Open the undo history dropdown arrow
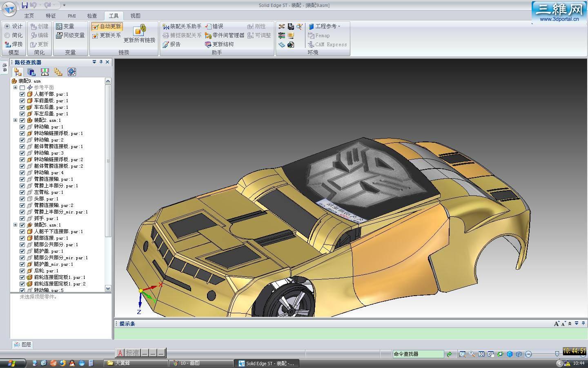The width and height of the screenshot is (588, 368). point(40,5)
